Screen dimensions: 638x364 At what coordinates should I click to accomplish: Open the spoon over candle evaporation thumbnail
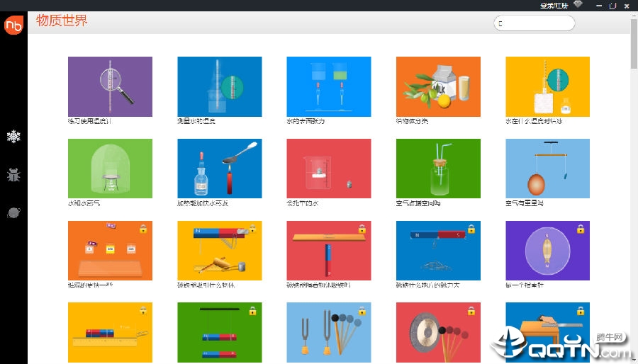coord(219,169)
